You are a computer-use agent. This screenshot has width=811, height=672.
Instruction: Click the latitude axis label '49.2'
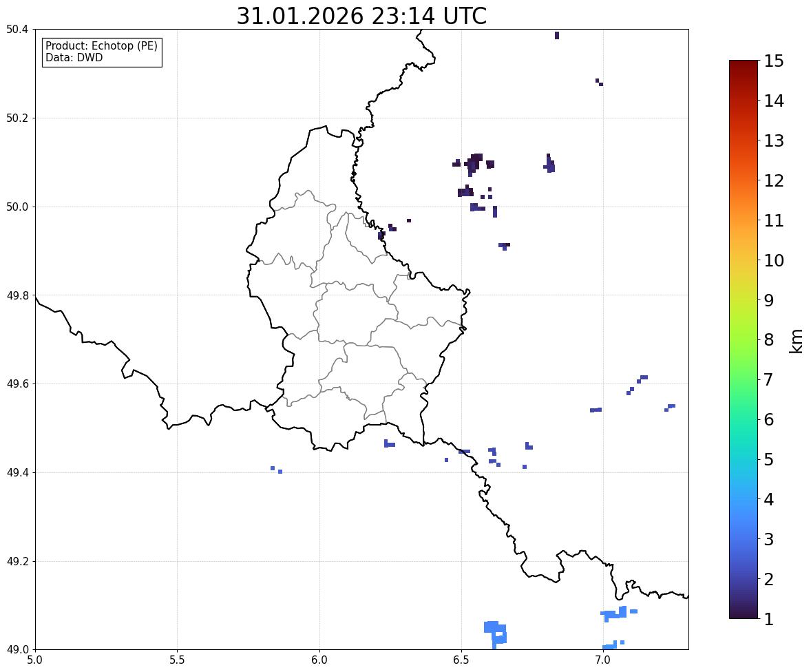pos(17,561)
